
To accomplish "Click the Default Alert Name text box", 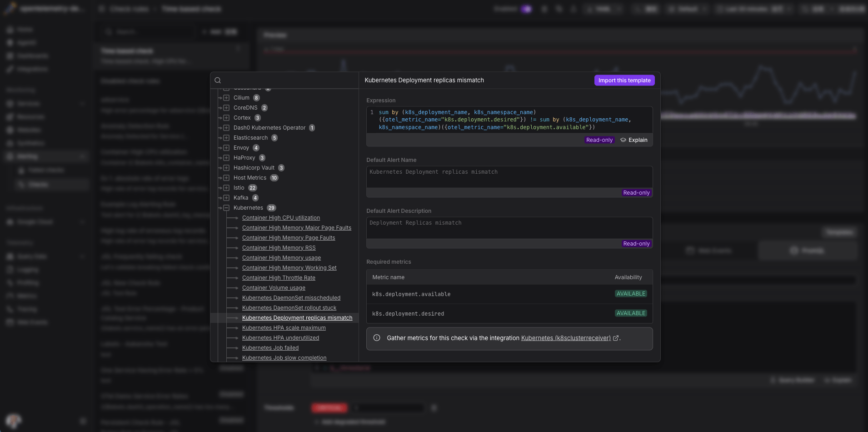I will coord(509,177).
